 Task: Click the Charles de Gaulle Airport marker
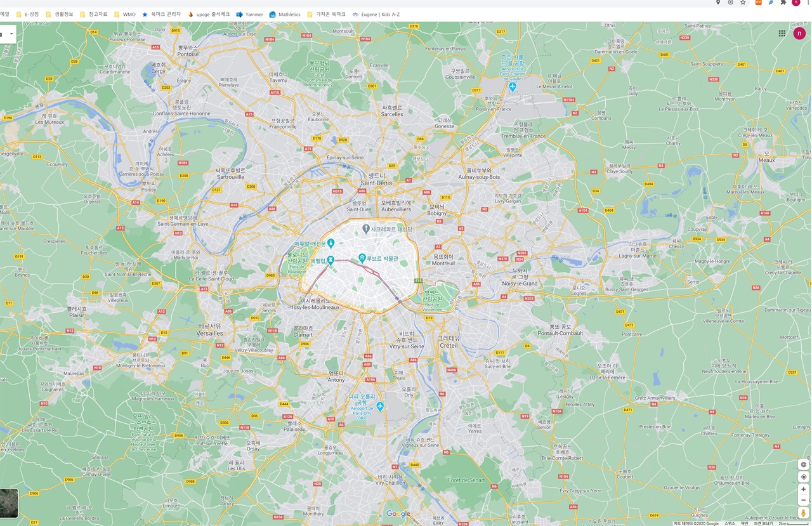coord(513,87)
